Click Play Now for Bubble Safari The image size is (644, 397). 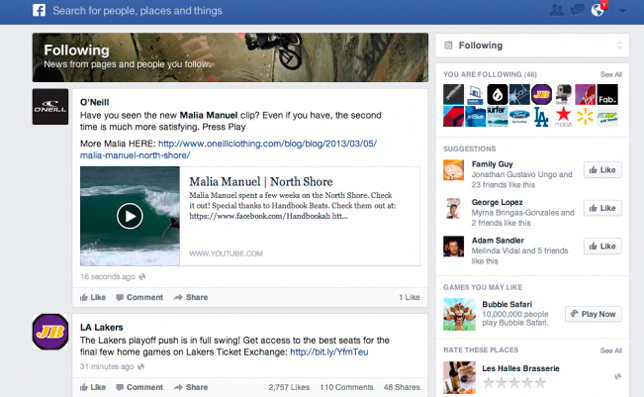pyautogui.click(x=593, y=314)
